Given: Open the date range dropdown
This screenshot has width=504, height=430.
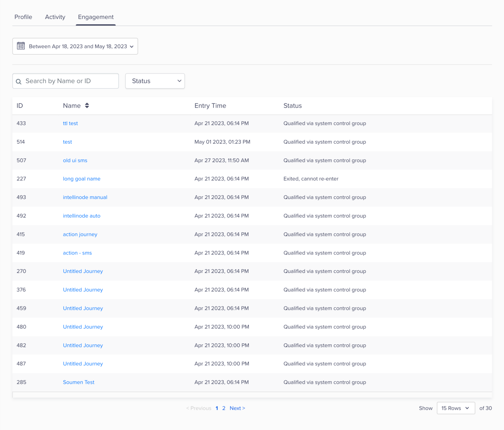Looking at the screenshot, I should [x=75, y=47].
